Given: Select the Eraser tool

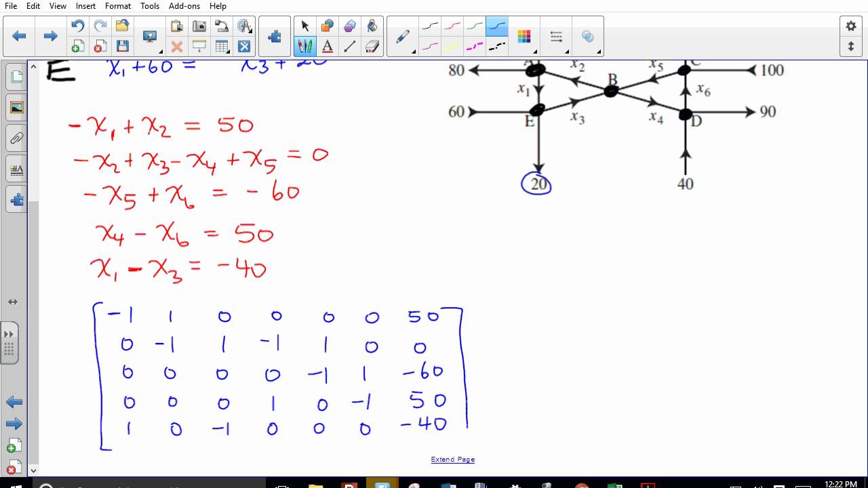Looking at the screenshot, I should (372, 47).
